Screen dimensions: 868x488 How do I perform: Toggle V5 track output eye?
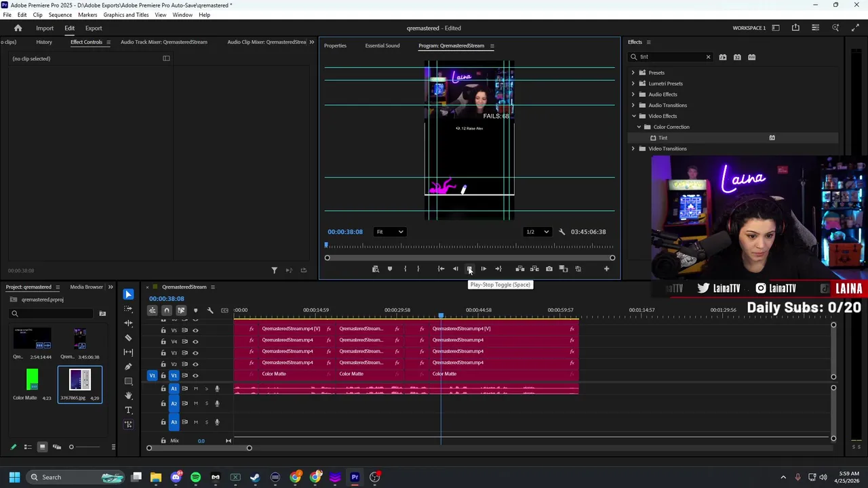click(195, 331)
